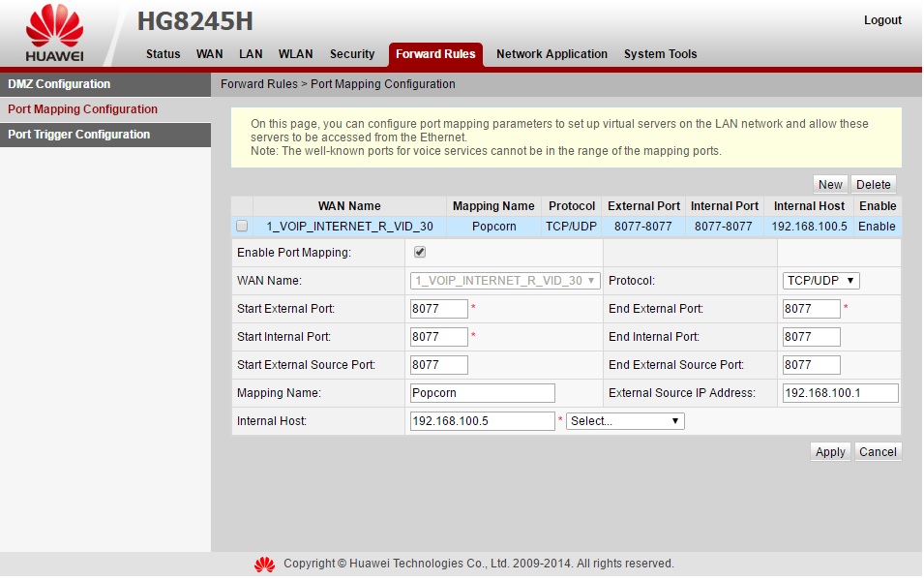
Task: Click the Internal Port column header
Action: pyautogui.click(x=725, y=206)
